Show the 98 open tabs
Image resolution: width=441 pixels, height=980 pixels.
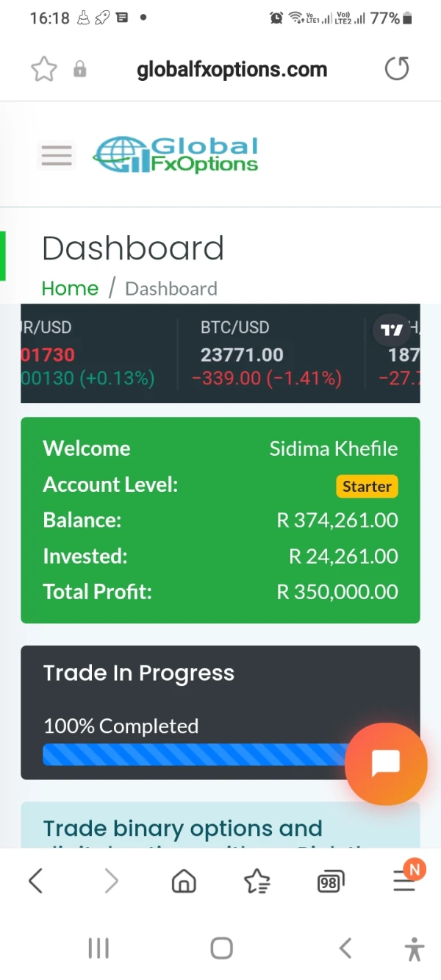coord(330,881)
